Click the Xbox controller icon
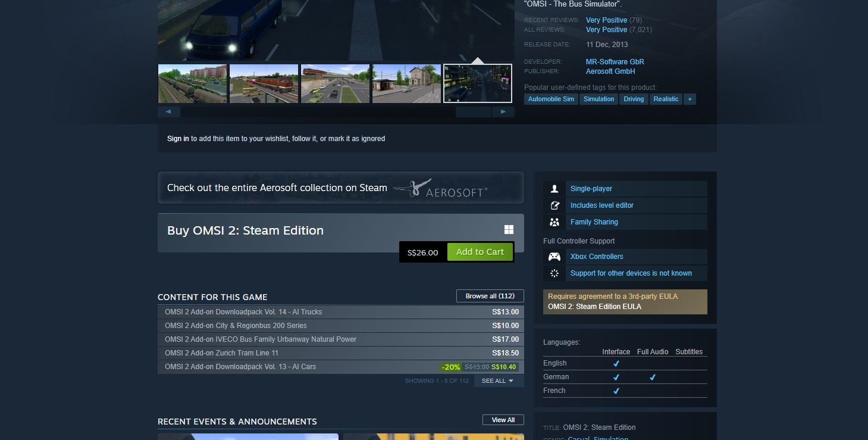Viewport: 868px width, 440px height. (x=554, y=257)
